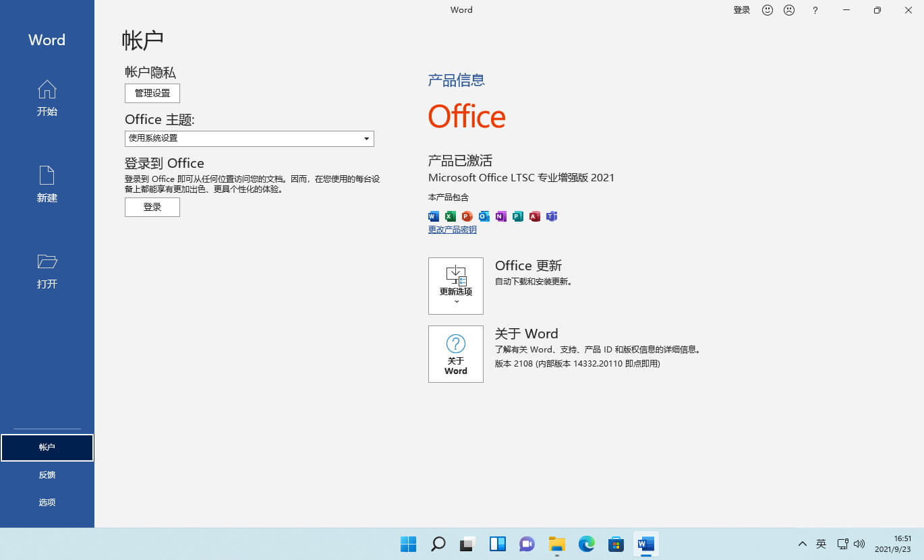Open the 更改产品密钥 link

pos(452,229)
